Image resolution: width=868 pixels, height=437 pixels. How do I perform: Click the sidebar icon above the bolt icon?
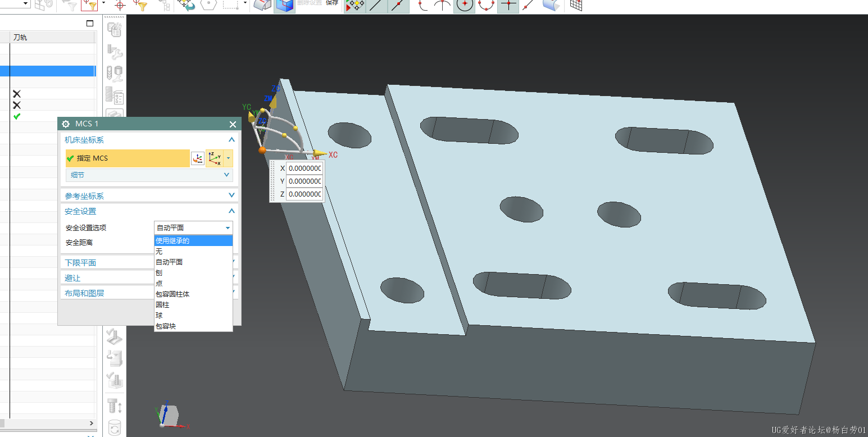click(115, 380)
